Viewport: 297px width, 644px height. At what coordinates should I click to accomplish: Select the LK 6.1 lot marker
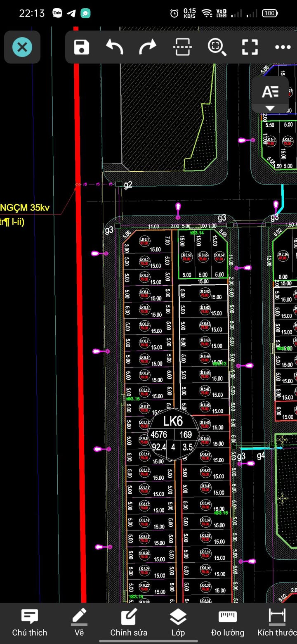[145, 241]
